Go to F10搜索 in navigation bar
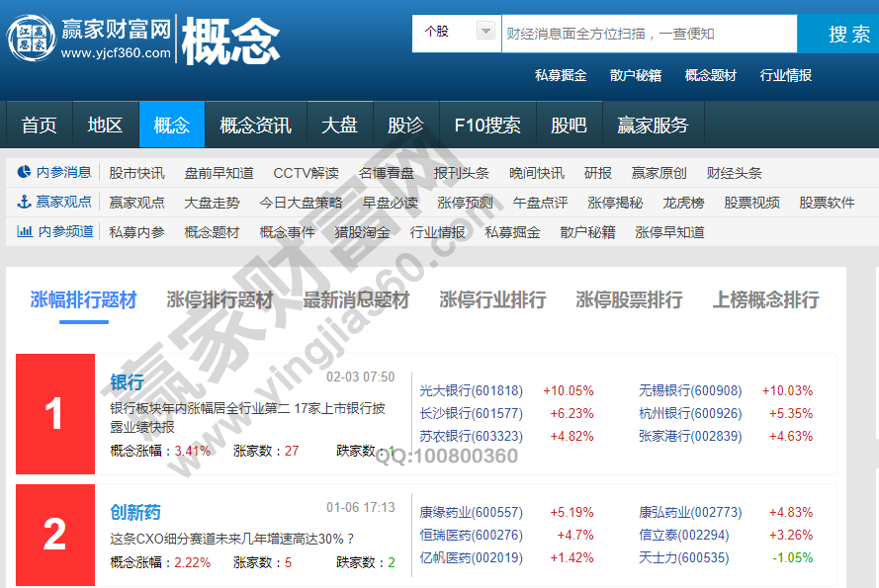Viewport: 879px width, 588px height. [486, 126]
